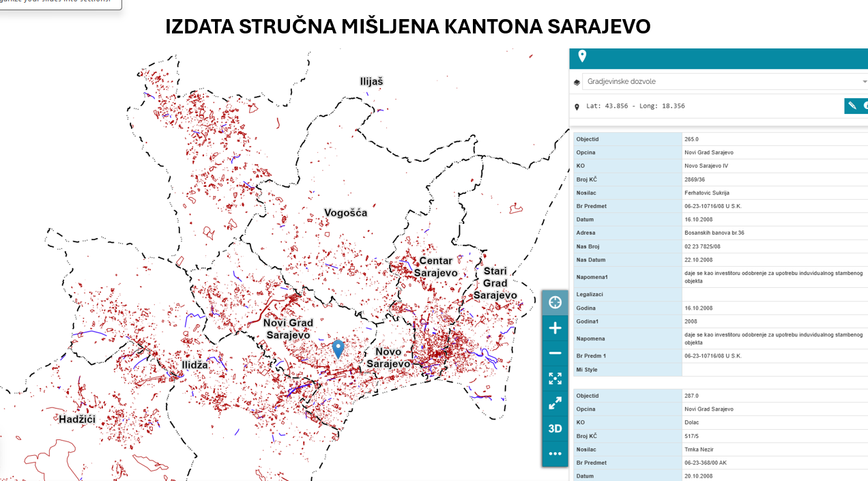Click the location pin icon in the teal header
The image size is (868, 481).
582,57
